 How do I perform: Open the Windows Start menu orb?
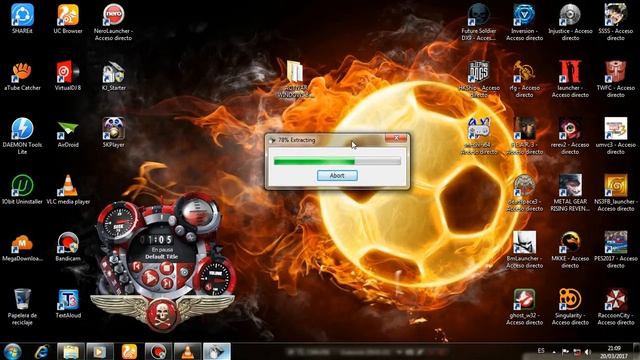tap(12, 351)
